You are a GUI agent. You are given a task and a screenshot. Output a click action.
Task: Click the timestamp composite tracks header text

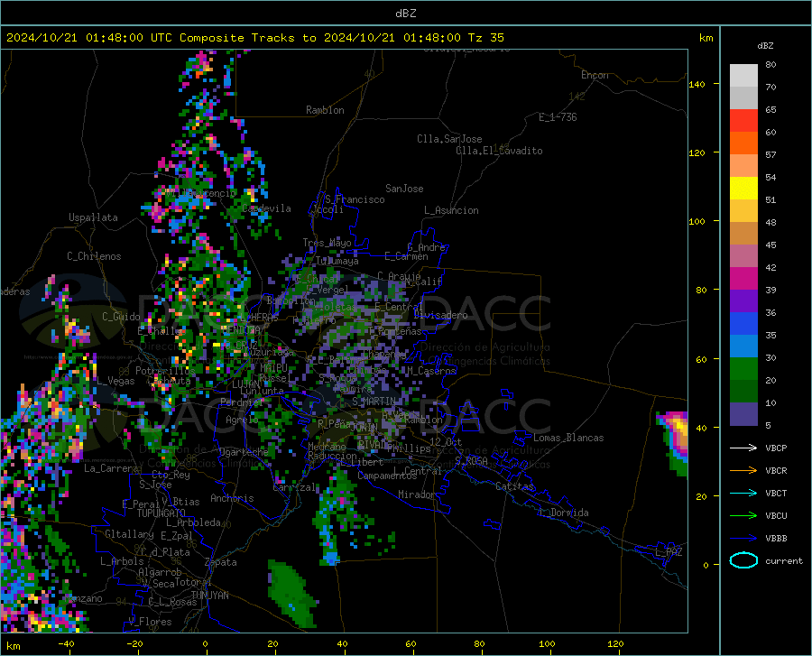(x=254, y=38)
